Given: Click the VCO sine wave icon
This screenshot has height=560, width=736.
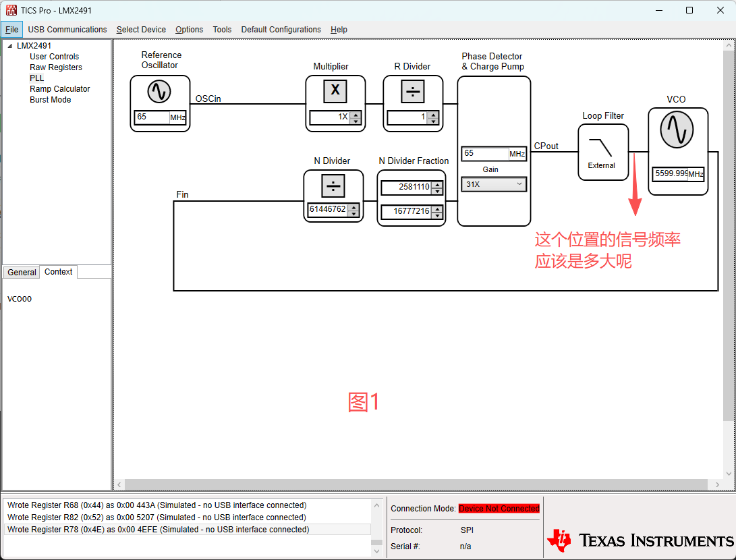Looking at the screenshot, I should point(677,130).
